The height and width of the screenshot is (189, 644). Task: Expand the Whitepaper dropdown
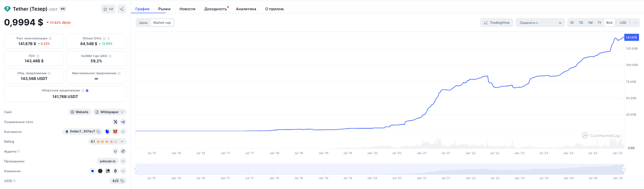click(110, 112)
